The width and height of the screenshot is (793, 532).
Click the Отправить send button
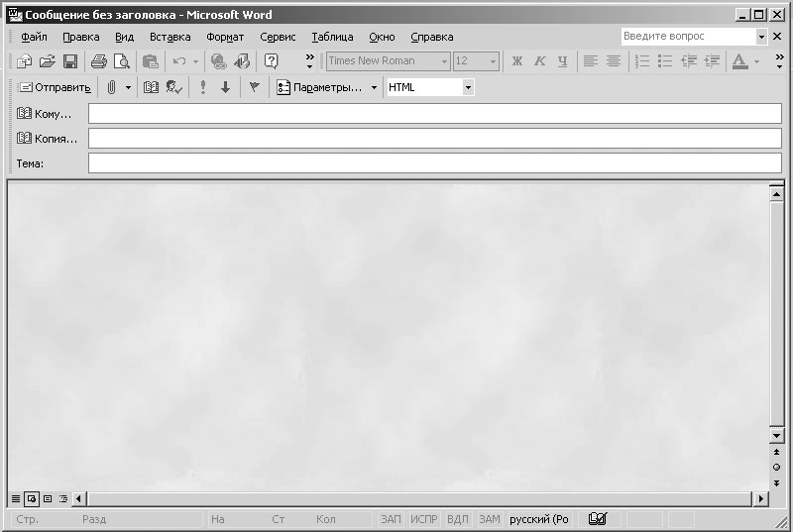click(55, 87)
